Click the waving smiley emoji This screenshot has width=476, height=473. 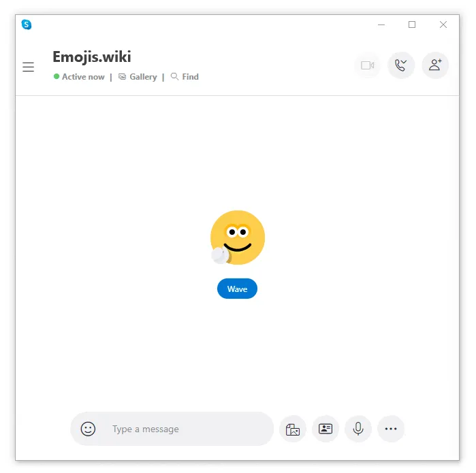click(238, 238)
